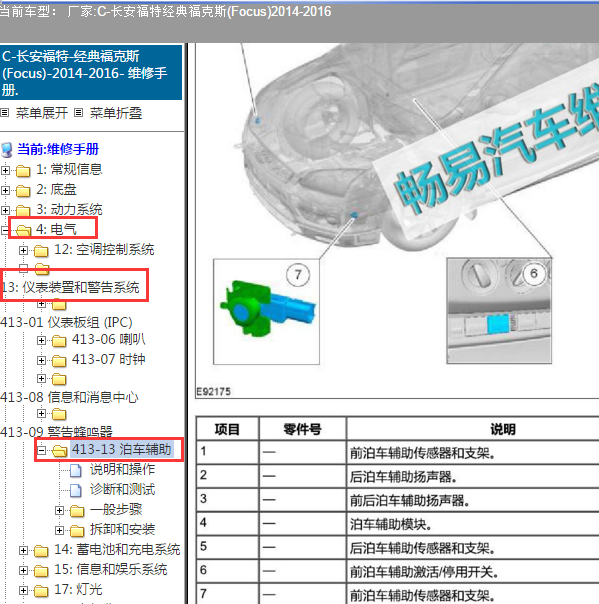Viewport: 599px width, 604px height.
Task: Click the list icon beside 菜单折叠
Action: (x=79, y=113)
